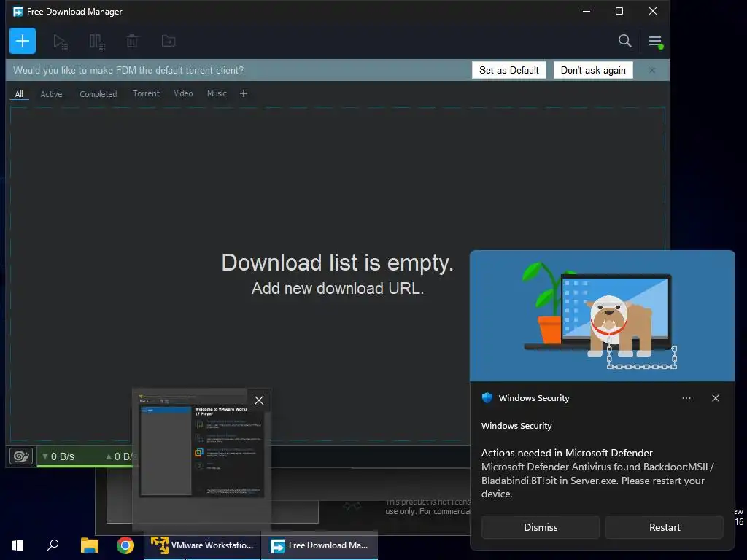747x560 pixels.
Task: Close the Windows Security notification
Action: click(715, 398)
